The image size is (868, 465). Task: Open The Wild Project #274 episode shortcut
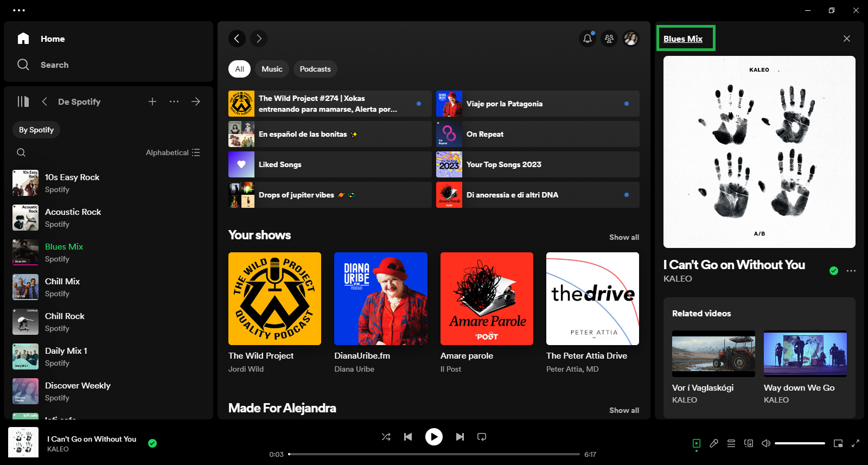tap(330, 104)
